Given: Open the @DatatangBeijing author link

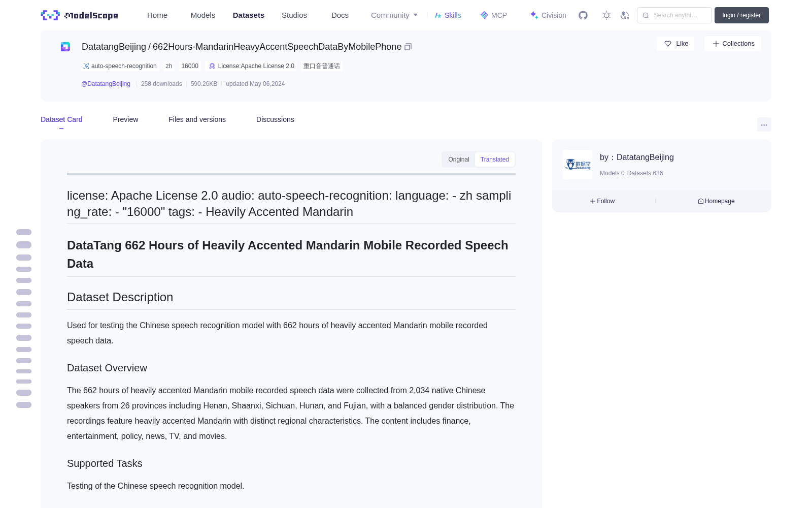Looking at the screenshot, I should click(x=106, y=84).
